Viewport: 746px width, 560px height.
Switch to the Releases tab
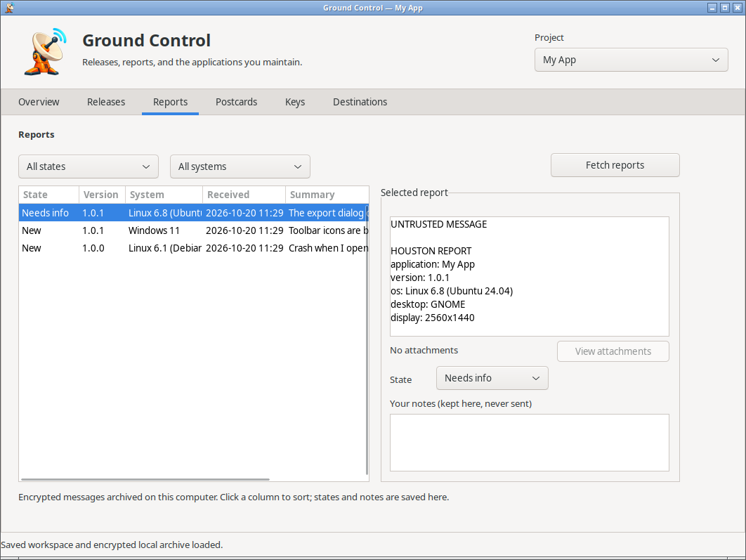pyautogui.click(x=106, y=102)
